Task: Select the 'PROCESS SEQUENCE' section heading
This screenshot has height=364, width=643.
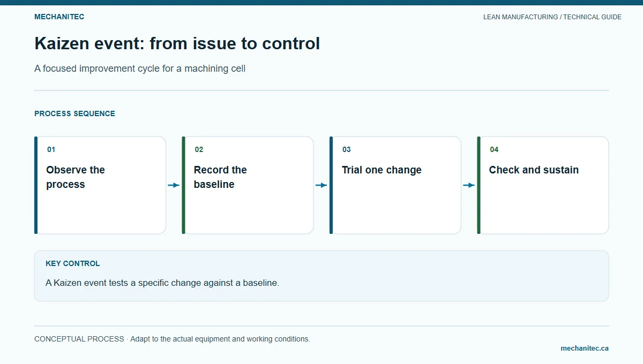Action: (74, 113)
